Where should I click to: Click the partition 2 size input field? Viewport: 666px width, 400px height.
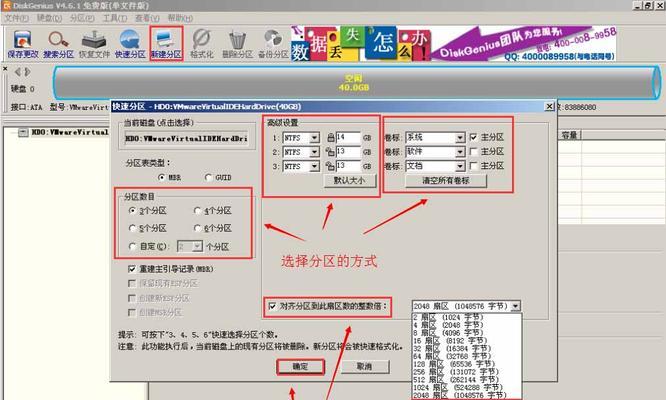(x=348, y=152)
